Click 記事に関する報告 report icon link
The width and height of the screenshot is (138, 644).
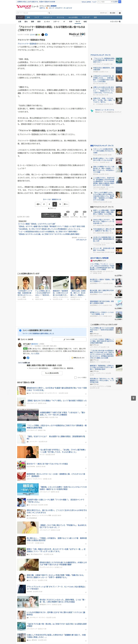23,217
